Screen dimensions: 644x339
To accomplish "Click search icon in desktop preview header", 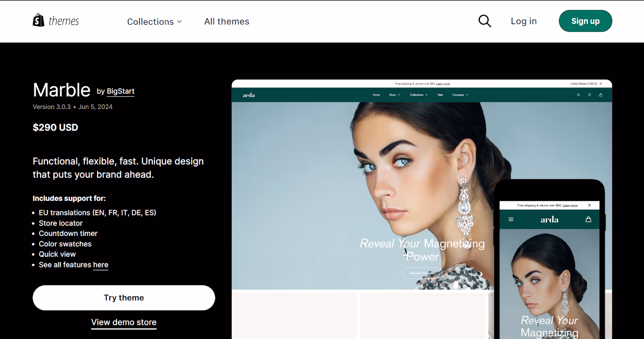I will [578, 95].
